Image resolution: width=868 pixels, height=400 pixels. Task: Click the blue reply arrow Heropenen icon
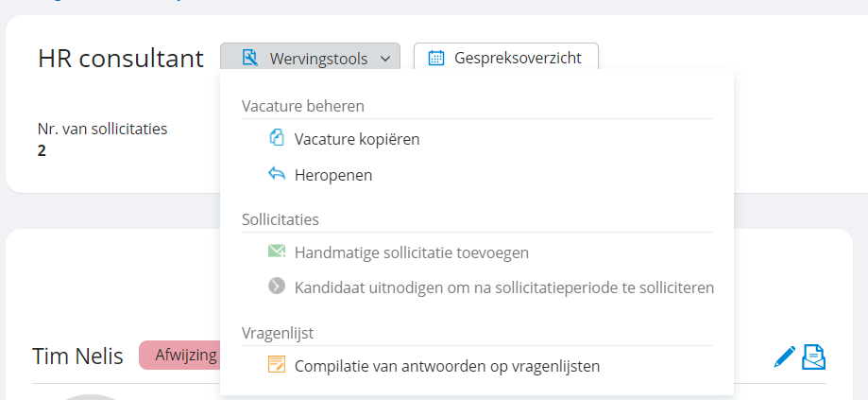(x=277, y=174)
